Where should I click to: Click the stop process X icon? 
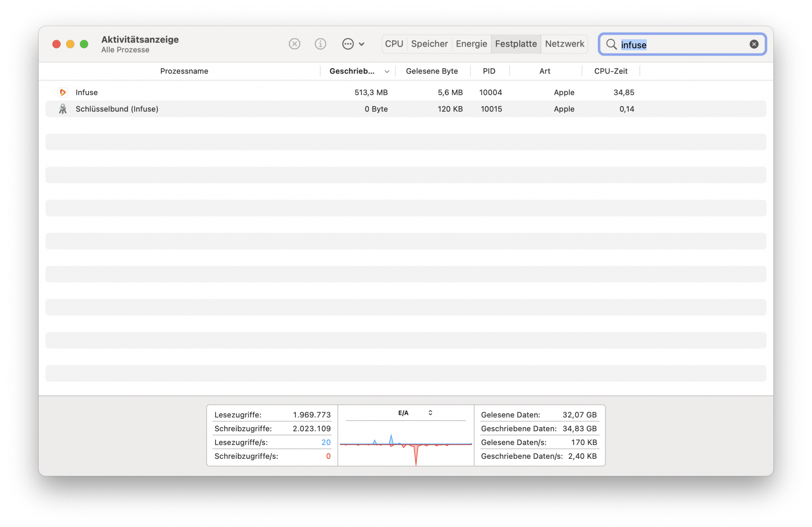[x=294, y=44]
